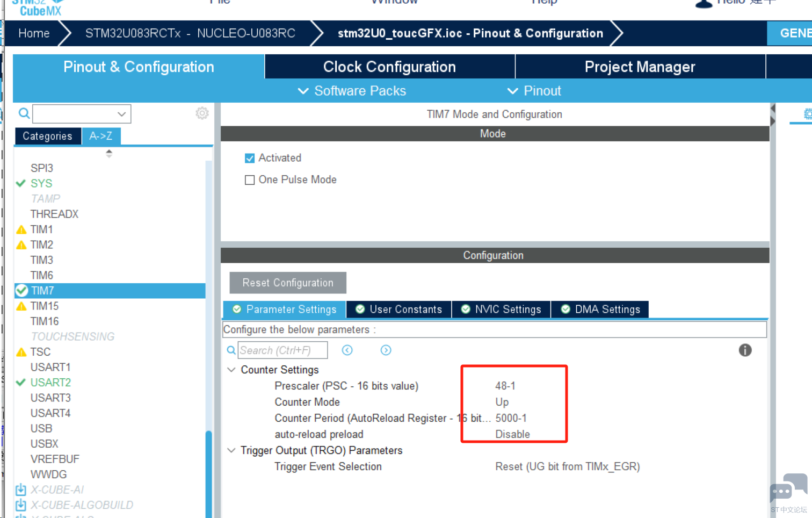Image resolution: width=812 pixels, height=518 pixels.
Task: Click the left-pointing splitter arrow
Action: (773, 109)
